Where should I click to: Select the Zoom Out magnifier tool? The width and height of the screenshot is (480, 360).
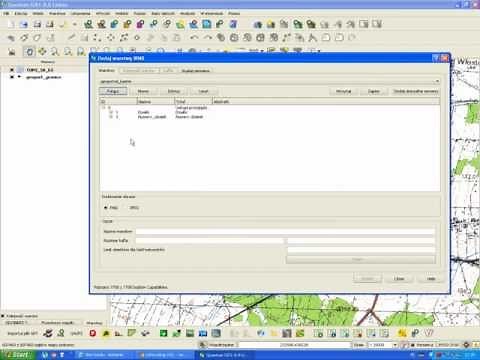click(x=68, y=51)
